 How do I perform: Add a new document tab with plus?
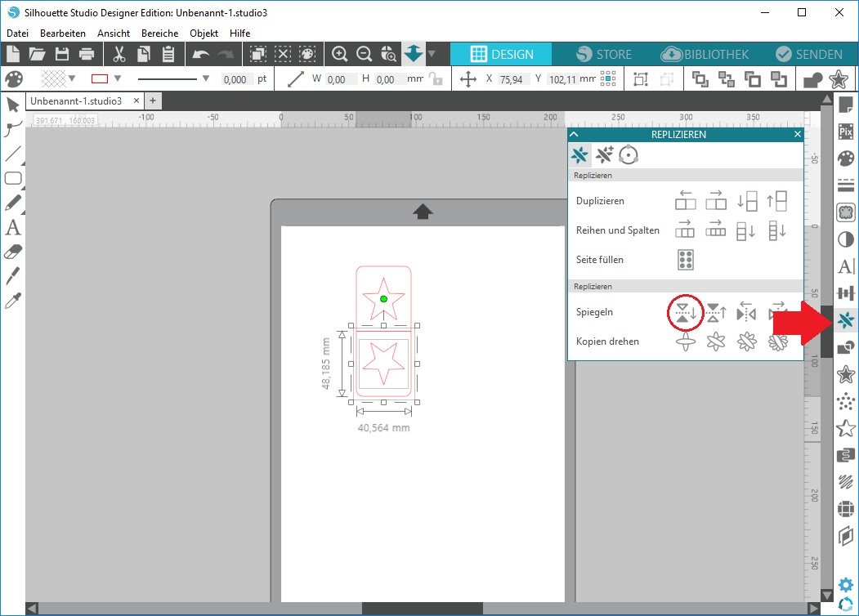[152, 100]
